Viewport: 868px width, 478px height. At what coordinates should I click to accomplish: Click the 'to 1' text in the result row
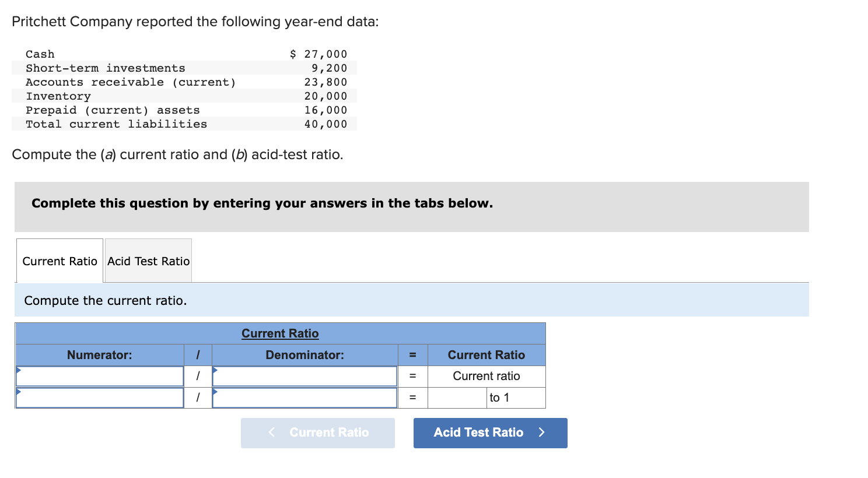coord(499,398)
